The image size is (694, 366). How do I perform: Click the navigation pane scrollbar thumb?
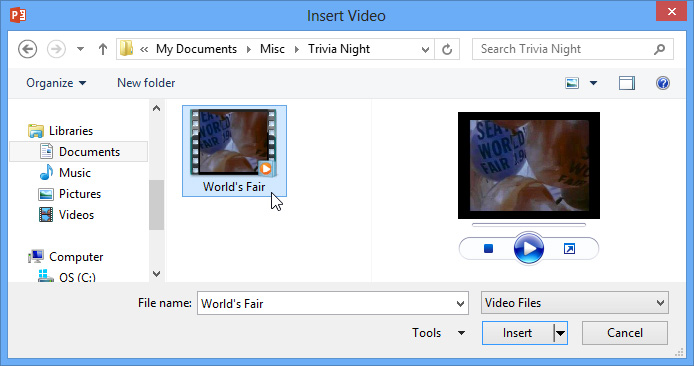click(156, 205)
